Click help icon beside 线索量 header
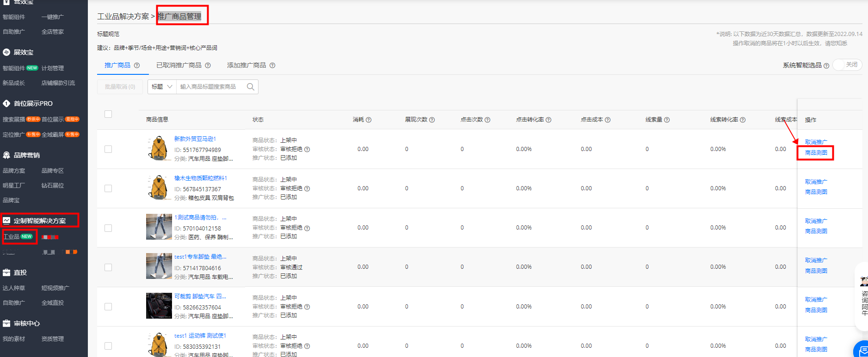This screenshot has width=868, height=357. pos(667,120)
